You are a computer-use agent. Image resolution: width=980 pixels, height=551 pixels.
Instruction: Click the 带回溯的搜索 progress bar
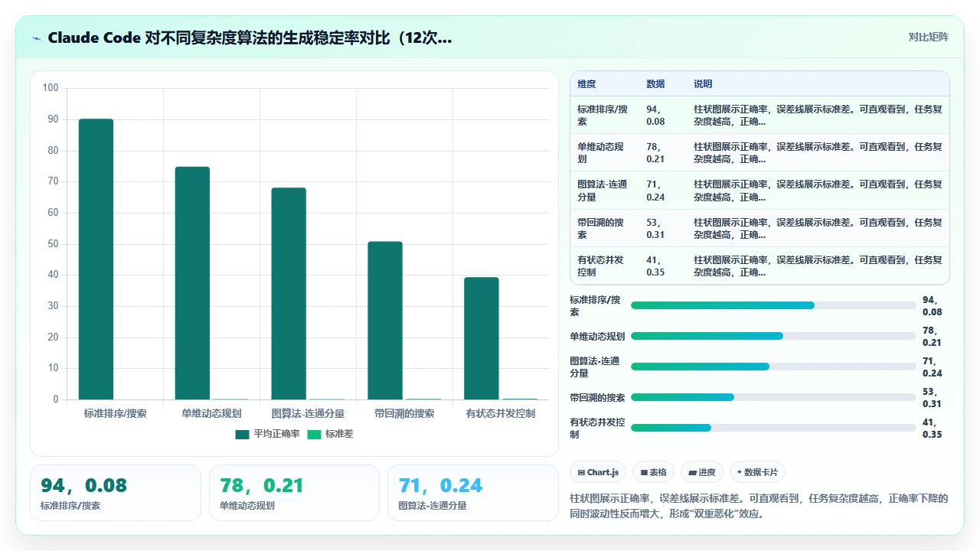(773, 397)
